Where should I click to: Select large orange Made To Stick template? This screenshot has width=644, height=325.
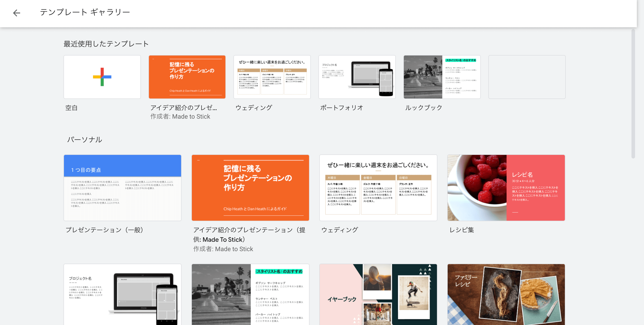pos(250,188)
